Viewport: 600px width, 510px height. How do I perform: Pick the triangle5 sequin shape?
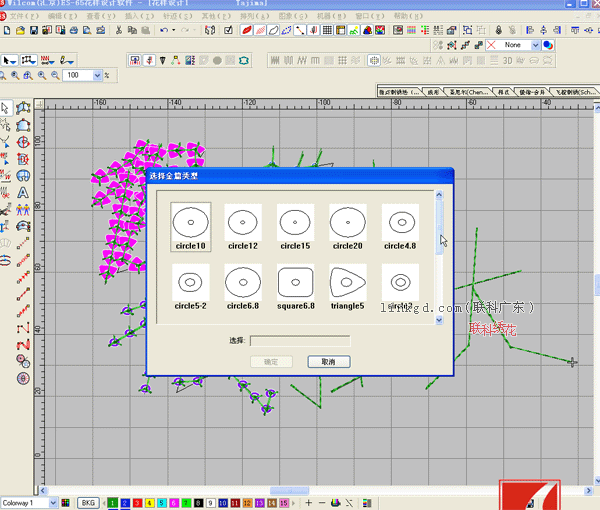348,282
